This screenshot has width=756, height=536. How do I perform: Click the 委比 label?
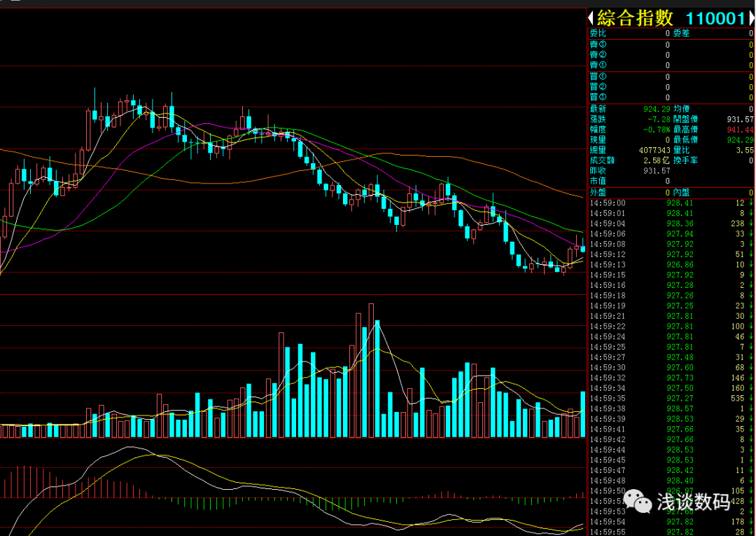598,34
